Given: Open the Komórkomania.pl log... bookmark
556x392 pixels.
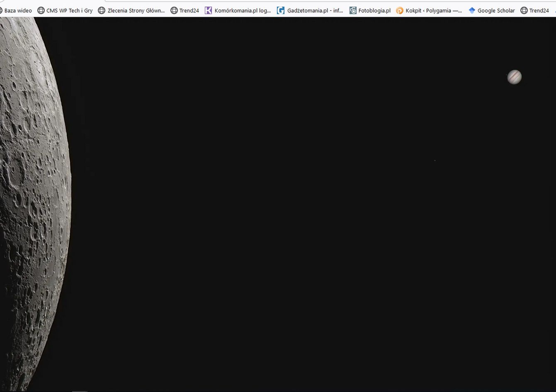Looking at the screenshot, I should [x=238, y=10].
